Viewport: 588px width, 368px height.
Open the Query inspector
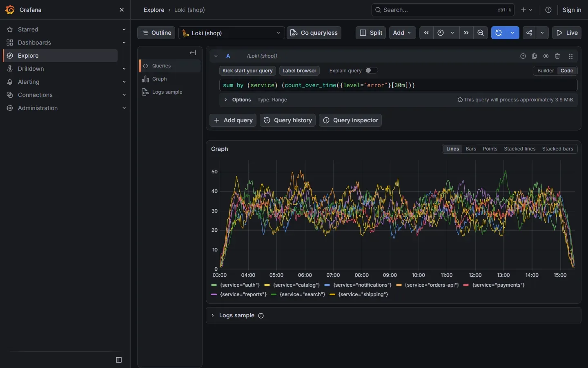point(350,120)
